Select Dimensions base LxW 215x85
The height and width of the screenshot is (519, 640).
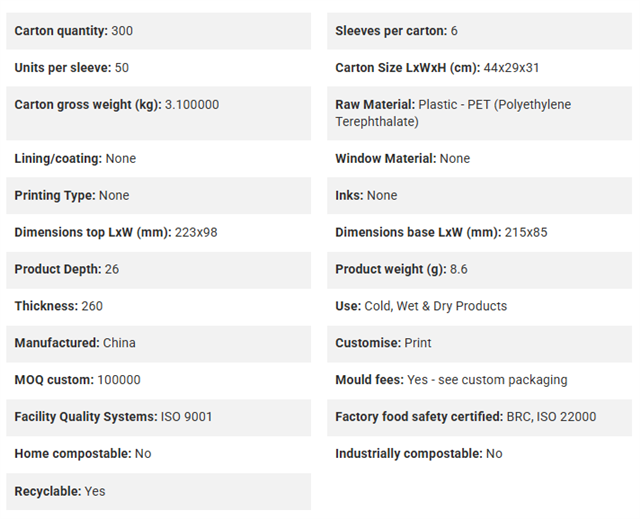[x=479, y=233]
